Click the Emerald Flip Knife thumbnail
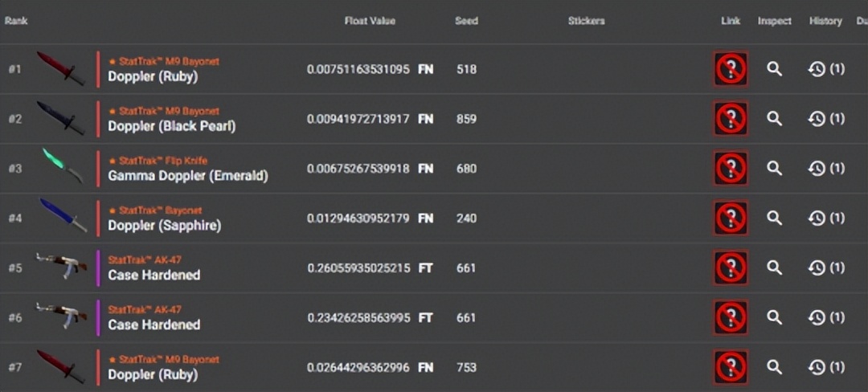The height and width of the screenshot is (392, 868). click(x=62, y=165)
